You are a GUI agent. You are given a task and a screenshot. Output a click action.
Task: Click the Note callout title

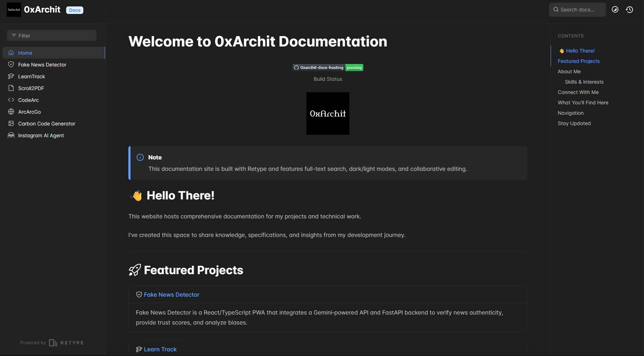coord(155,157)
